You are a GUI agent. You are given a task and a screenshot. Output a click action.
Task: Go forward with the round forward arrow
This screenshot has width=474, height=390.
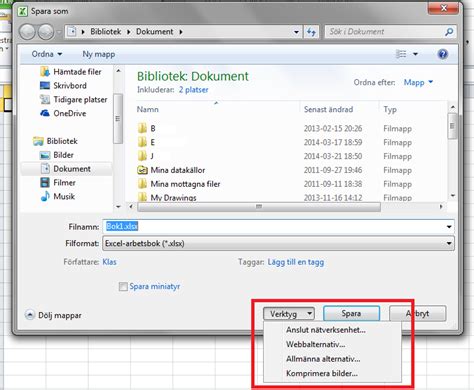point(46,32)
